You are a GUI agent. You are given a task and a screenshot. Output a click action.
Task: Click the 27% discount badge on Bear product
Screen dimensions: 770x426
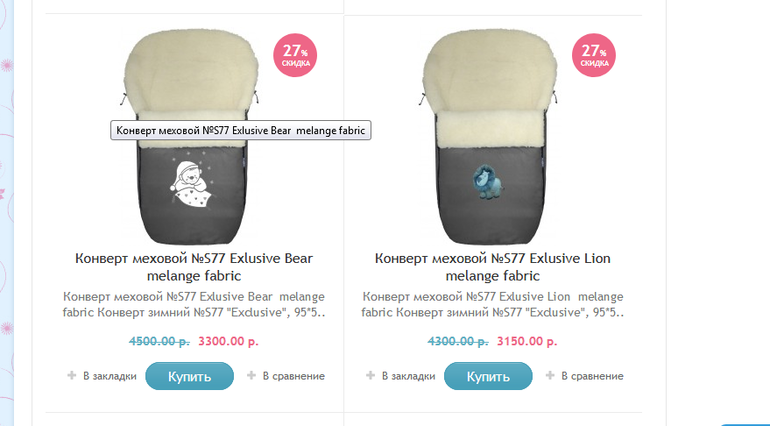(295, 54)
